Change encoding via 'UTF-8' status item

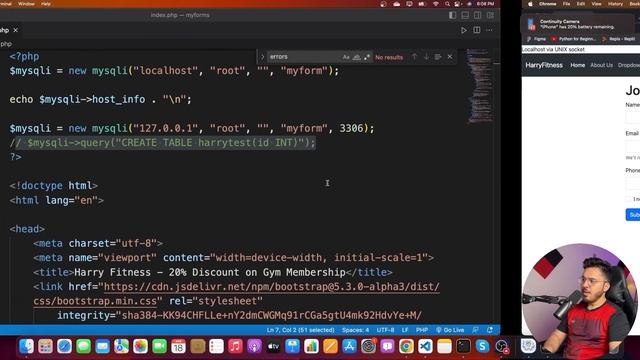385,330
